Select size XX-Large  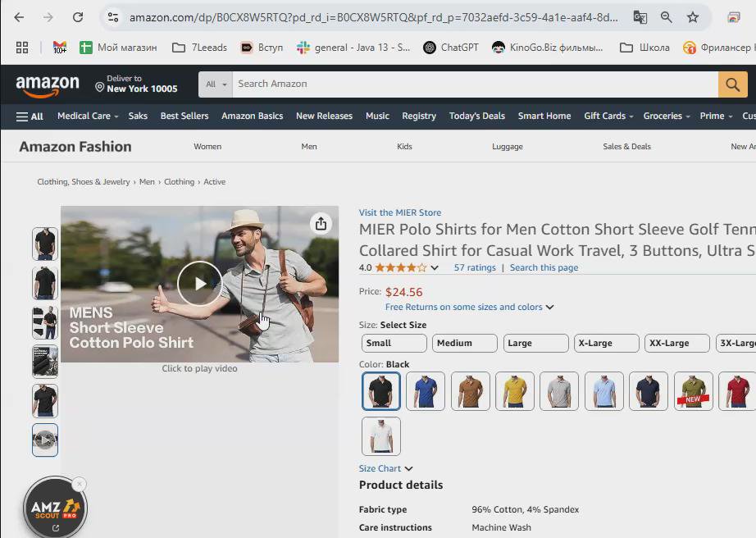point(677,344)
